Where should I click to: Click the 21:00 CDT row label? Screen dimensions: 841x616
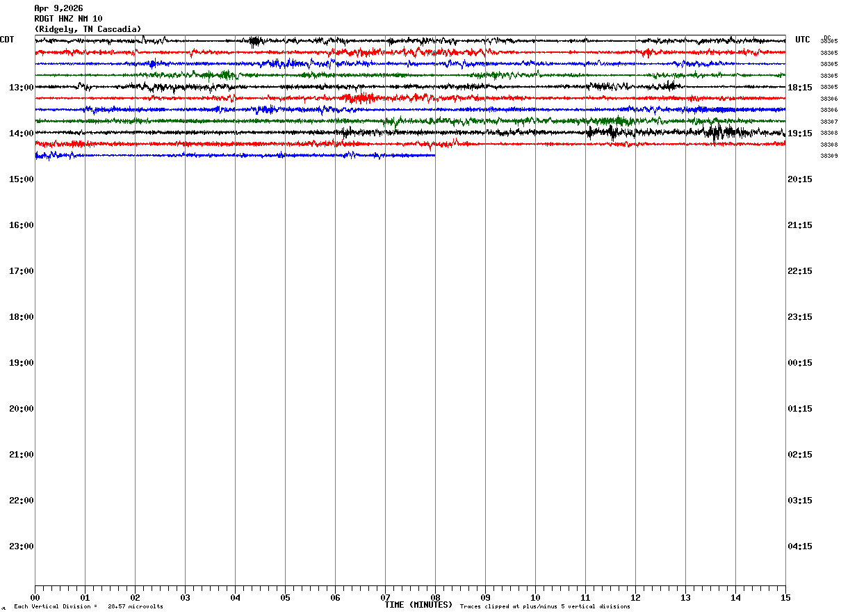pyautogui.click(x=22, y=454)
